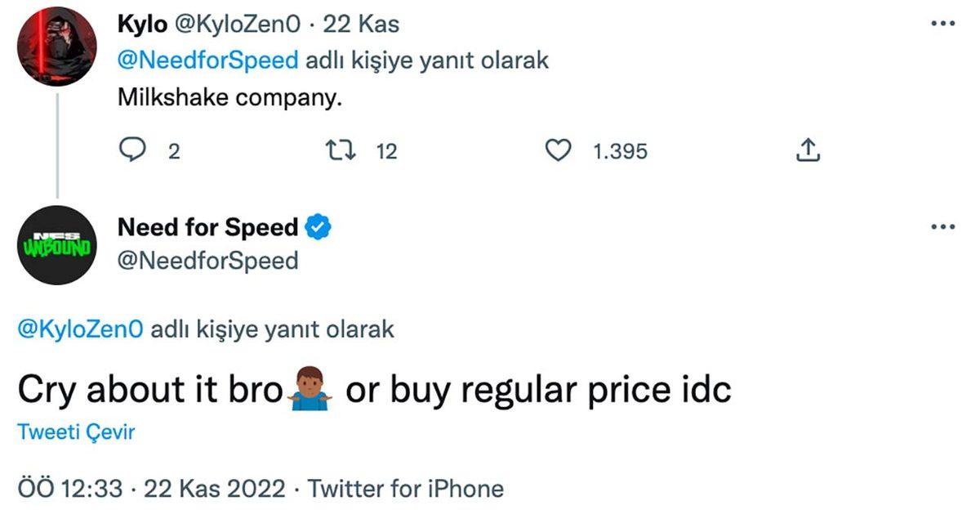Click Kylo's profile picture
This screenshot has width=980, height=519.
56,45
